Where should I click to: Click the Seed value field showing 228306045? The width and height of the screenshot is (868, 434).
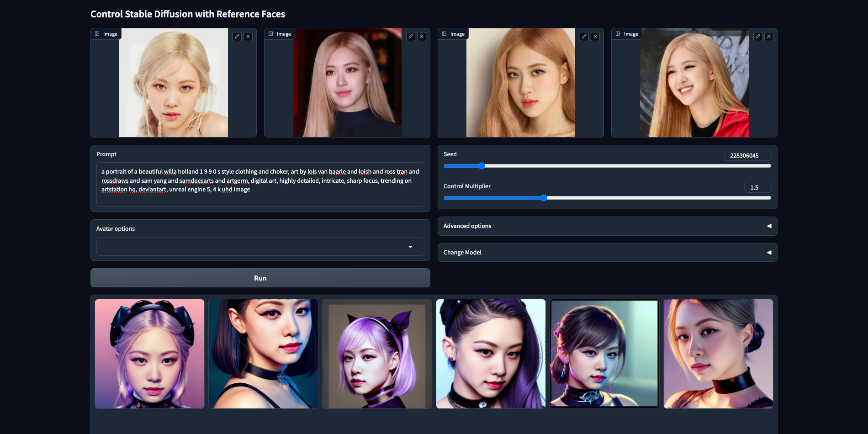(747, 155)
